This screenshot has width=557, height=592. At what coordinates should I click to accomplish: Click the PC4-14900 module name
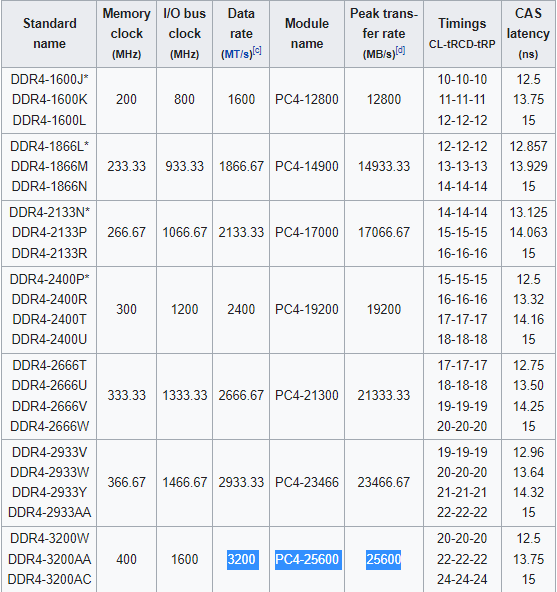(307, 166)
